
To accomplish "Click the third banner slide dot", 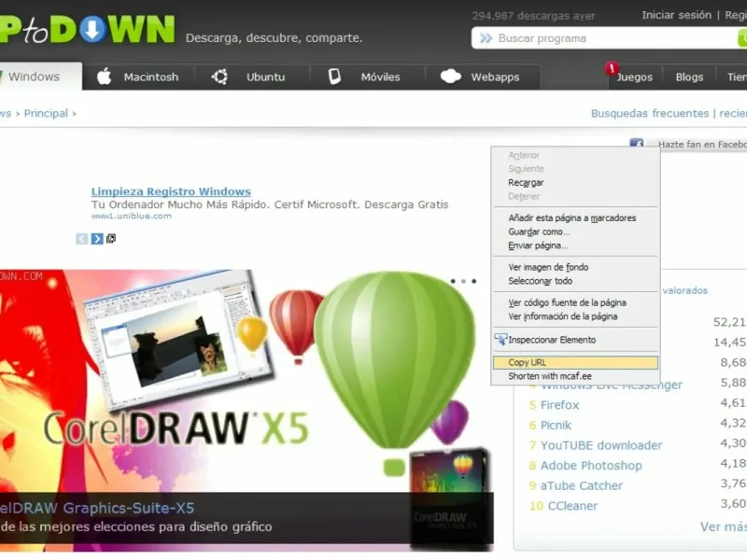I will [x=473, y=281].
